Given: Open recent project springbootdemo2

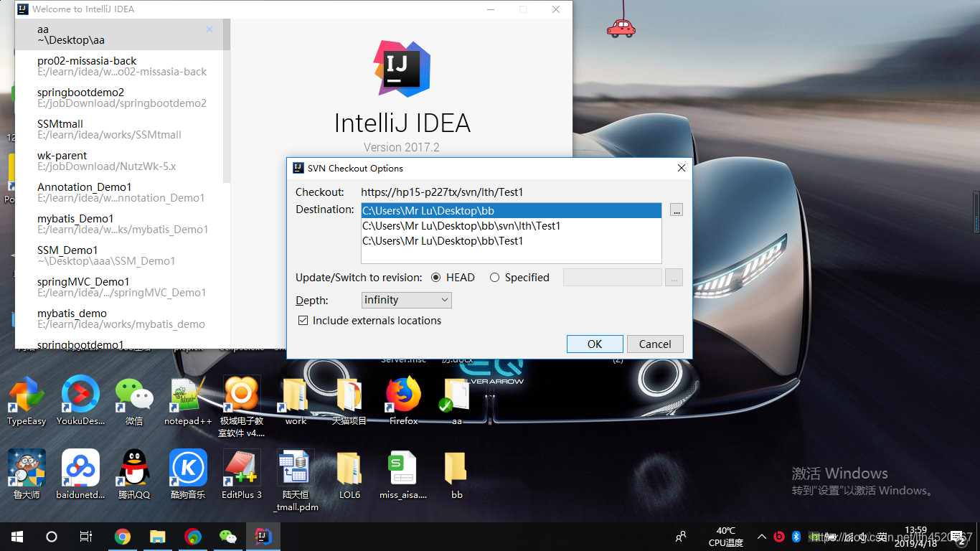Looking at the screenshot, I should (119, 98).
